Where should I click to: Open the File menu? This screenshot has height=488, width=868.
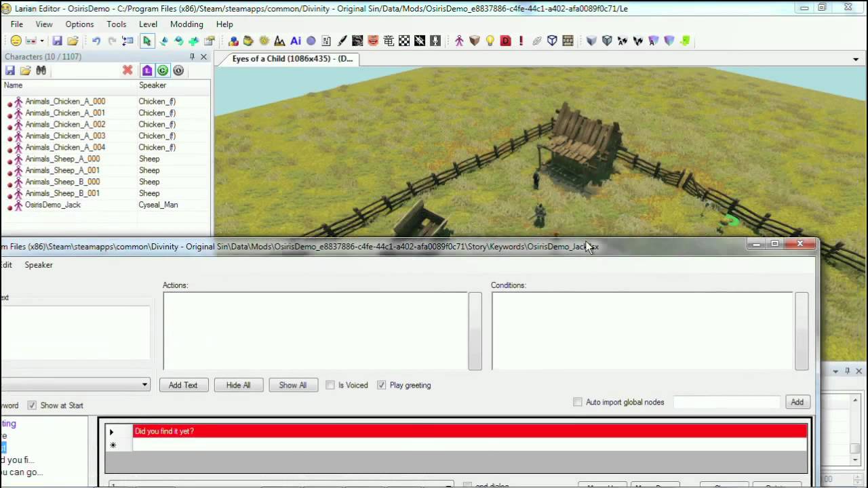pos(17,24)
